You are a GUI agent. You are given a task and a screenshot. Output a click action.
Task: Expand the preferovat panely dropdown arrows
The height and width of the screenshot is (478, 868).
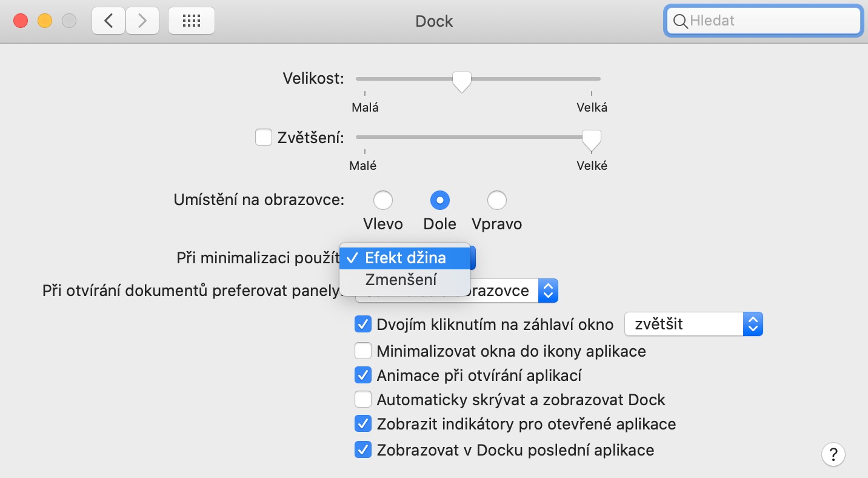(548, 291)
